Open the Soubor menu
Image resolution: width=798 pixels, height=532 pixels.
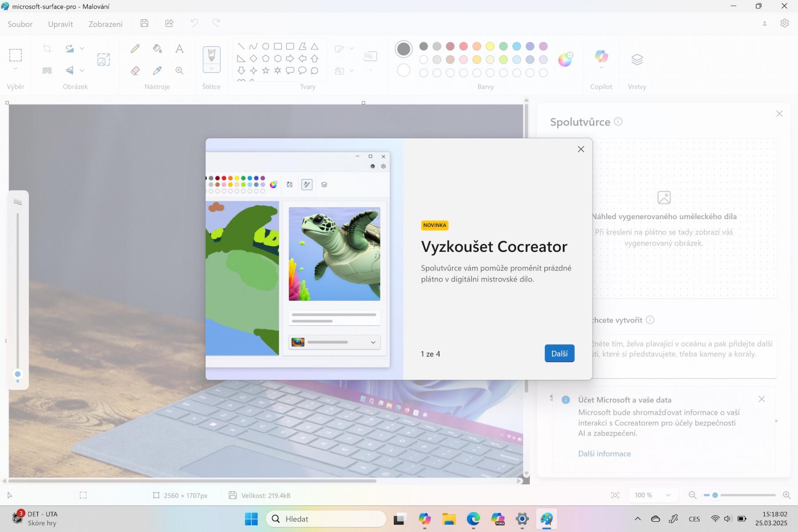20,24
